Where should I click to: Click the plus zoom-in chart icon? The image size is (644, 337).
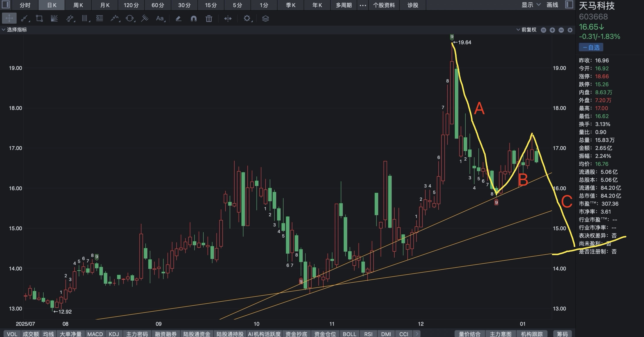coord(552,30)
